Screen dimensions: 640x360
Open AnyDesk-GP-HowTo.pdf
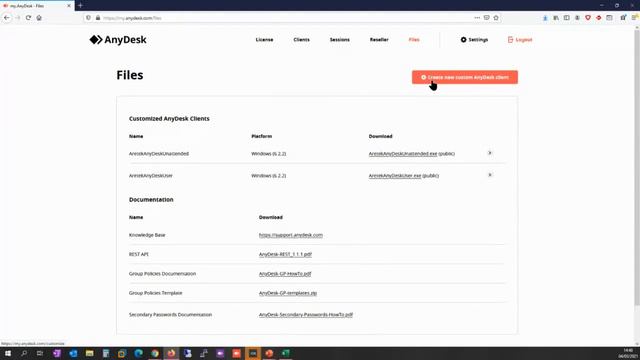click(x=285, y=274)
